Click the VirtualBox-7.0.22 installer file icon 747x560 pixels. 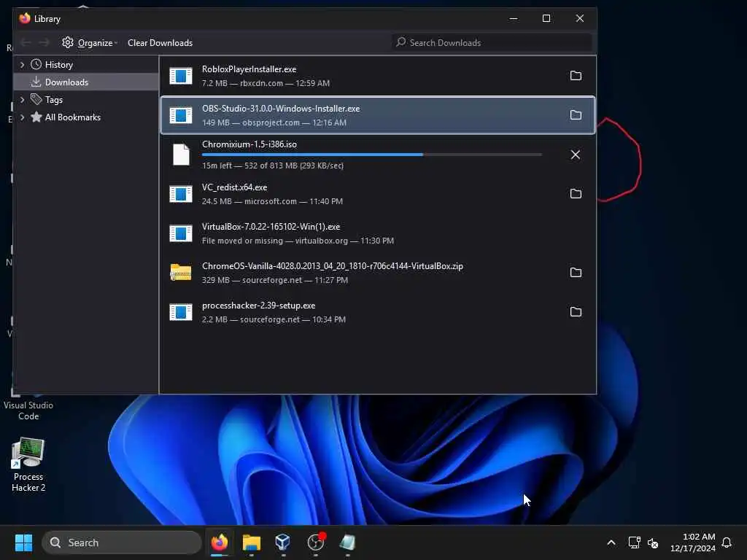181,233
